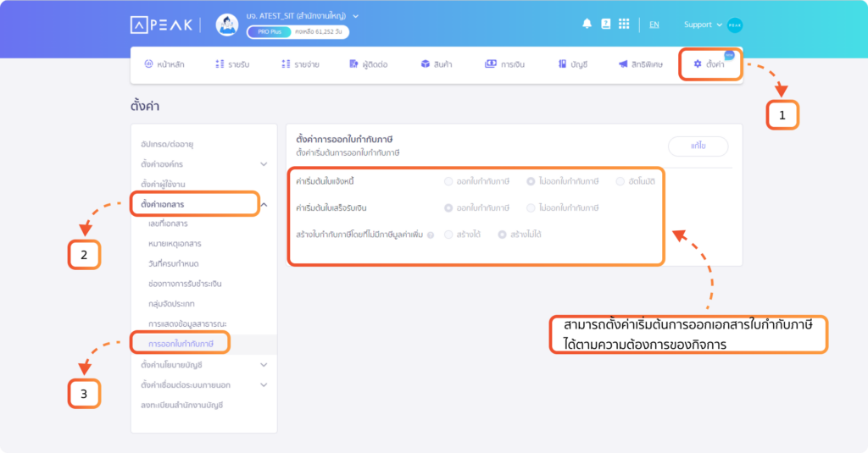This screenshot has height=453, width=868.
Task: Click the คงเหลือ 61,252 วัน text
Action: click(319, 31)
